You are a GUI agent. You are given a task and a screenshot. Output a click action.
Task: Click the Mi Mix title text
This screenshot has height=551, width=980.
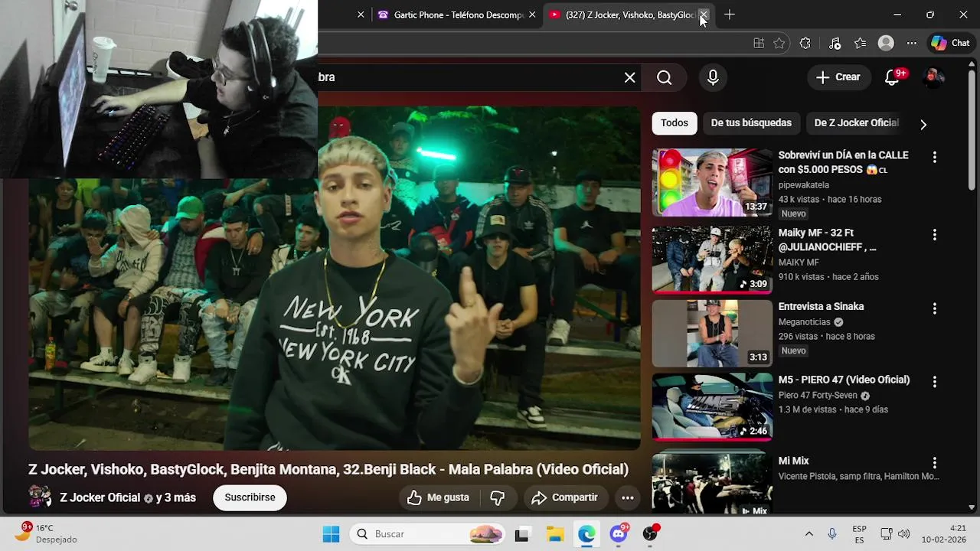[x=793, y=461]
